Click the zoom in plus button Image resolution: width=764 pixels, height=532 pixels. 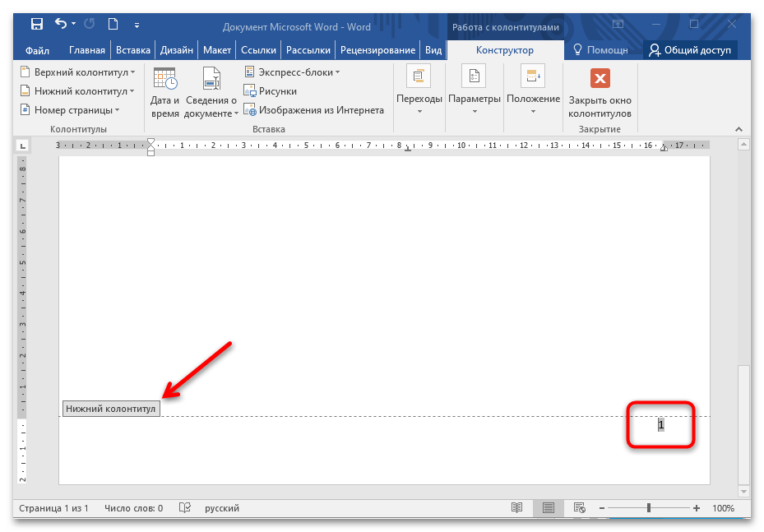point(697,508)
